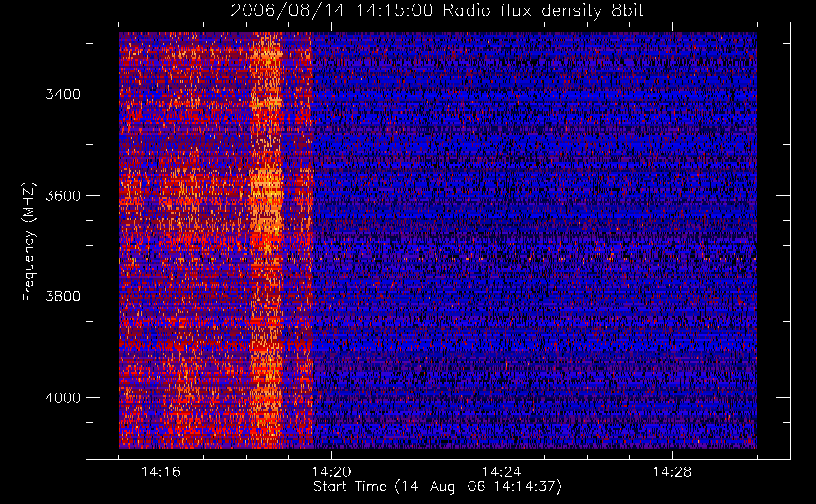The image size is (816, 504).
Task: Click the 14:24 time tick label
Action: coord(501,472)
